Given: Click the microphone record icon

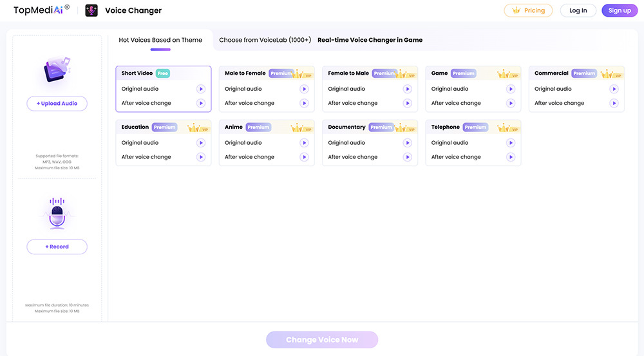Looking at the screenshot, I should (57, 214).
